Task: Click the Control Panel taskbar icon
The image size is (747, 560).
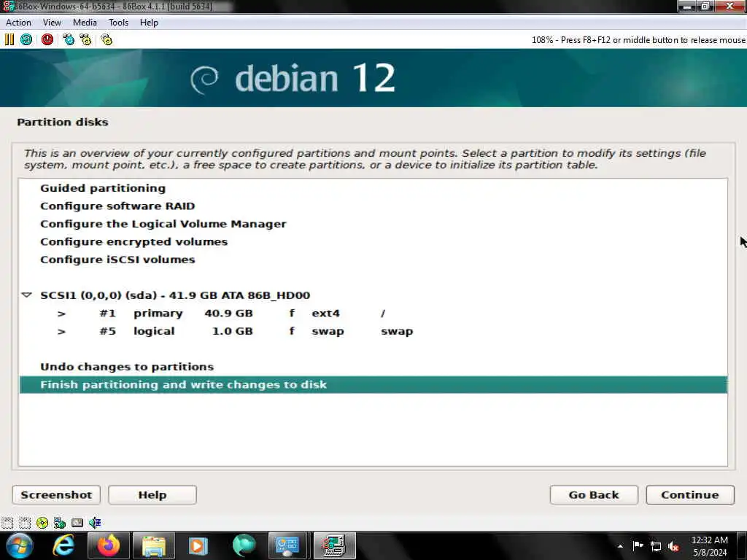Action: (x=288, y=545)
